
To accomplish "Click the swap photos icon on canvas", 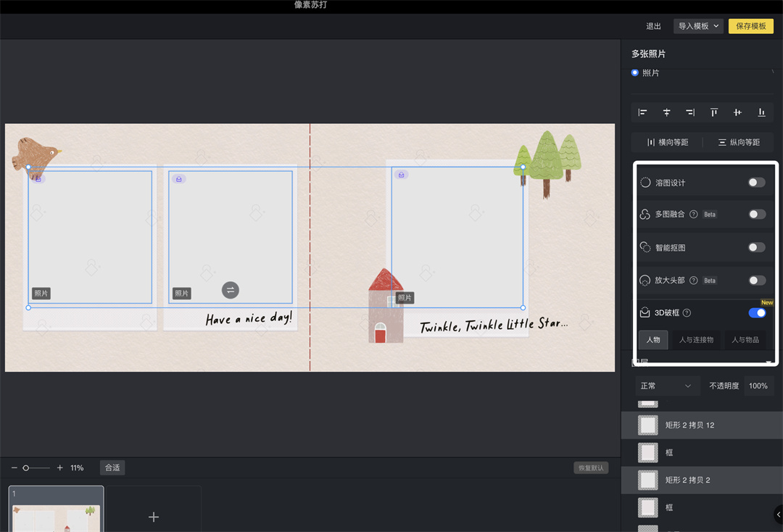I will (x=231, y=290).
